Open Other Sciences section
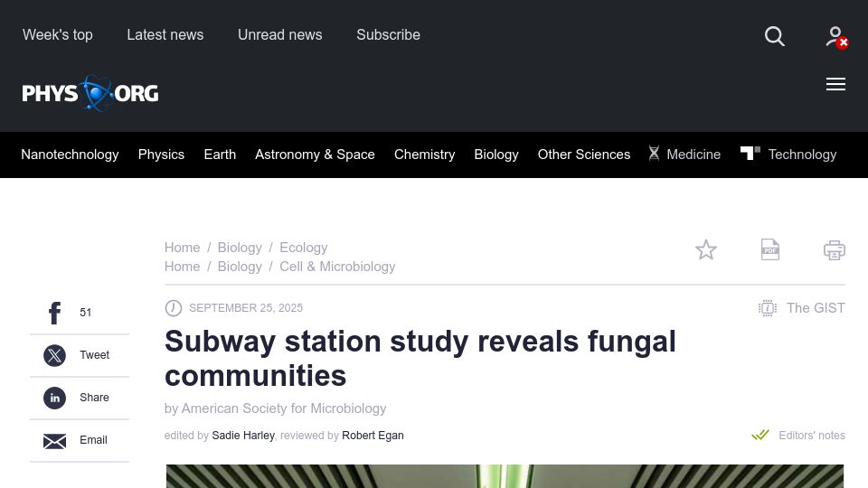This screenshot has width=868, height=488. [x=584, y=155]
